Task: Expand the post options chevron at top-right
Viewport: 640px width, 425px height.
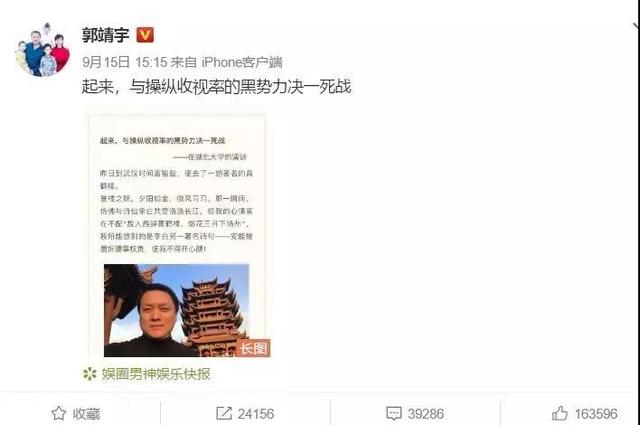Action: [x=636, y=27]
